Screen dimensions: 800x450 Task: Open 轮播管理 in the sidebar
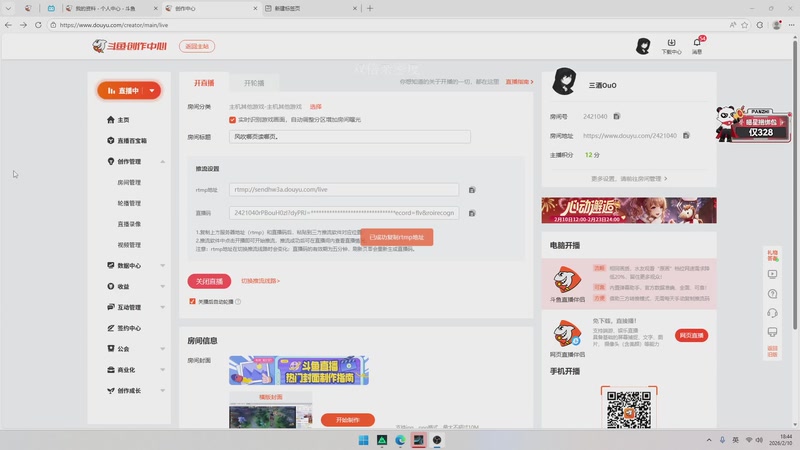pyautogui.click(x=129, y=203)
